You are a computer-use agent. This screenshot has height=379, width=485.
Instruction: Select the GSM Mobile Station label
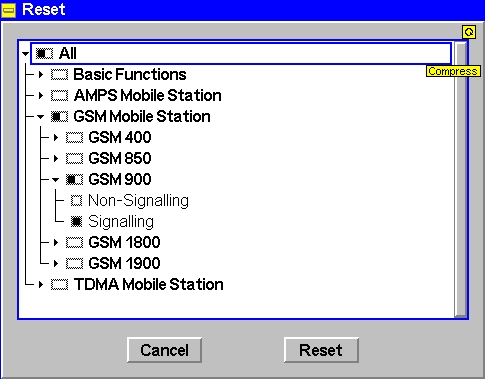click(x=142, y=116)
